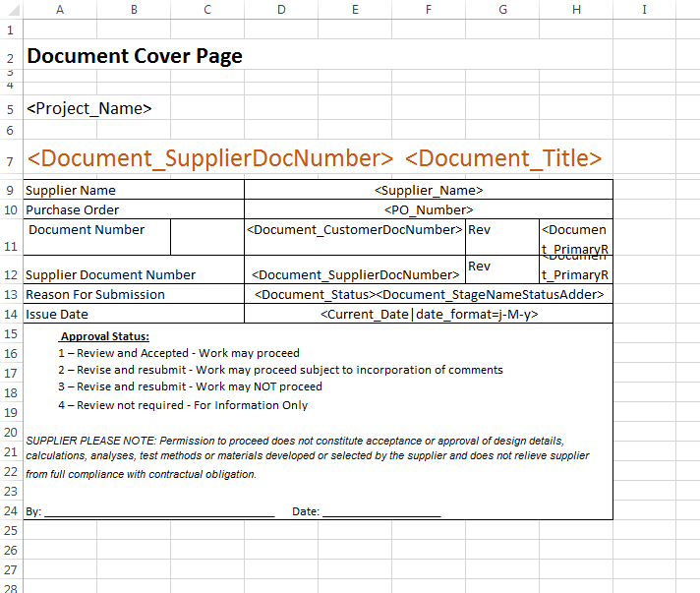Select row 26 header
The height and width of the screenshot is (593, 700).
point(11,550)
